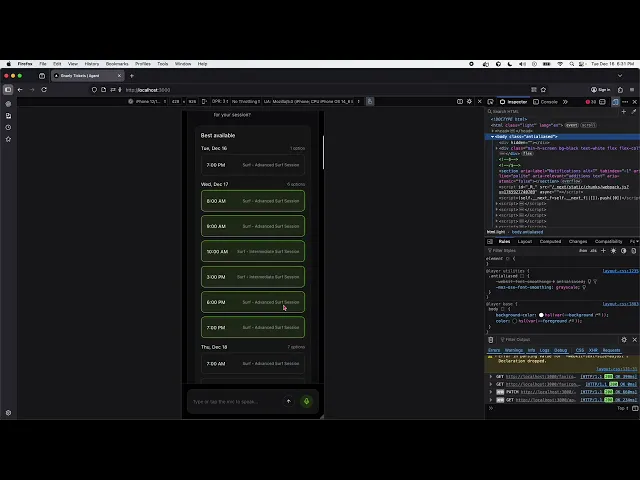Open the Compatibility sidebar tab
This screenshot has height=480, width=640.
point(608,241)
